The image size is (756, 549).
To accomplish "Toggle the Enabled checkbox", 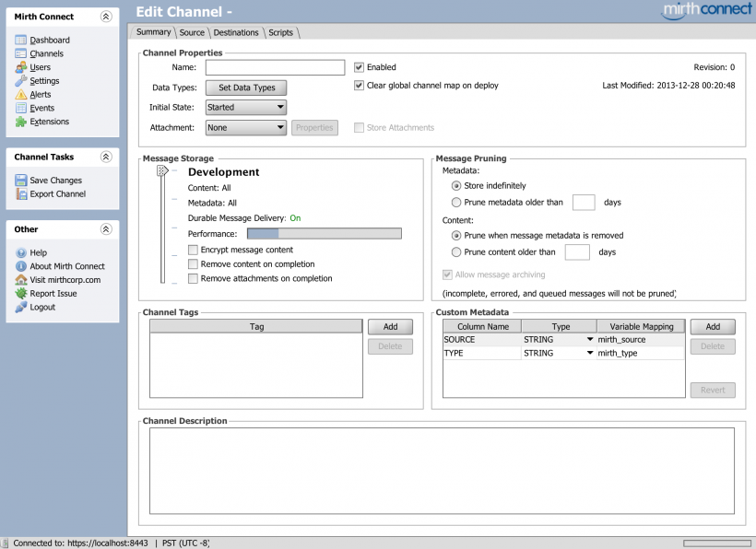I will 360,67.
